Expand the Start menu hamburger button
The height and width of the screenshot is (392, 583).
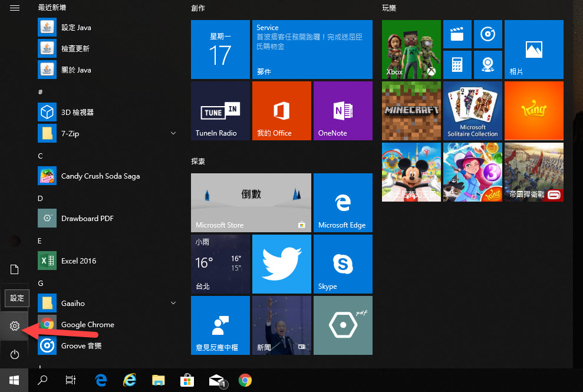(x=15, y=8)
